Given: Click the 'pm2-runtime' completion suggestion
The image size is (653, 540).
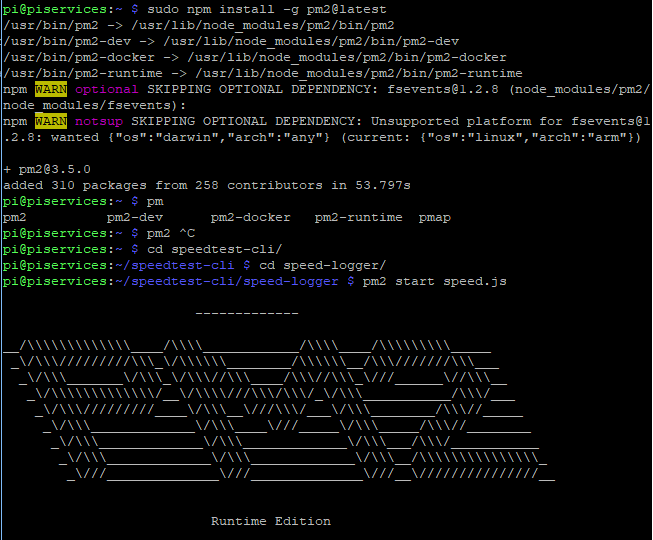Looking at the screenshot, I should point(358,217).
